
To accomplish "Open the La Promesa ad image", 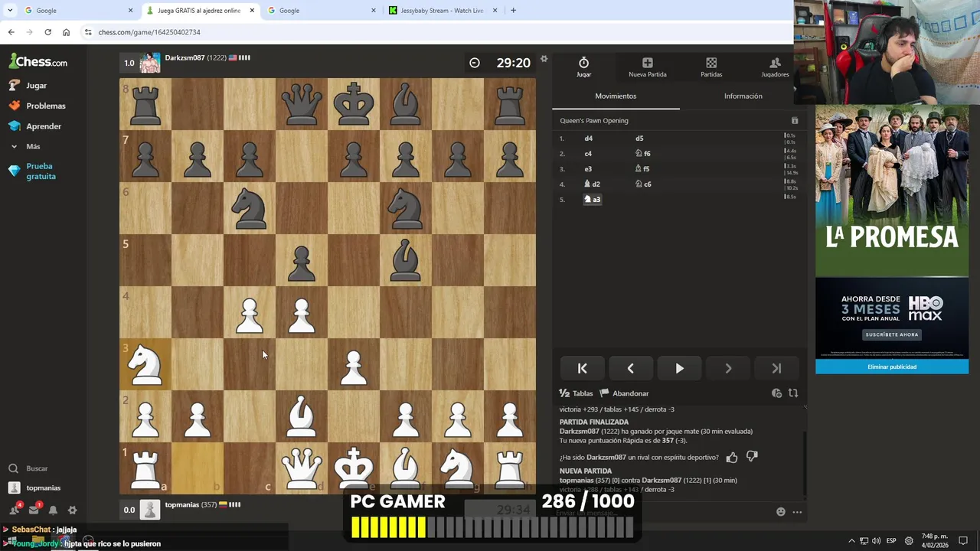I will 892,190.
